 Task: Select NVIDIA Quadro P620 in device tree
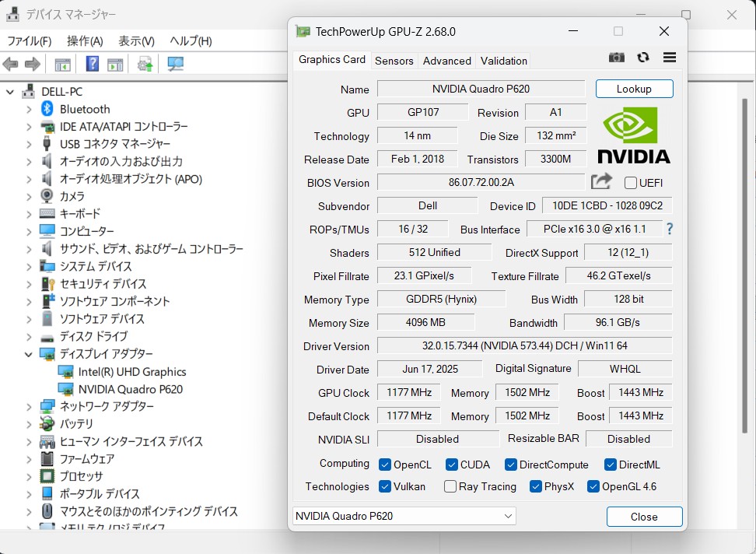pos(130,389)
